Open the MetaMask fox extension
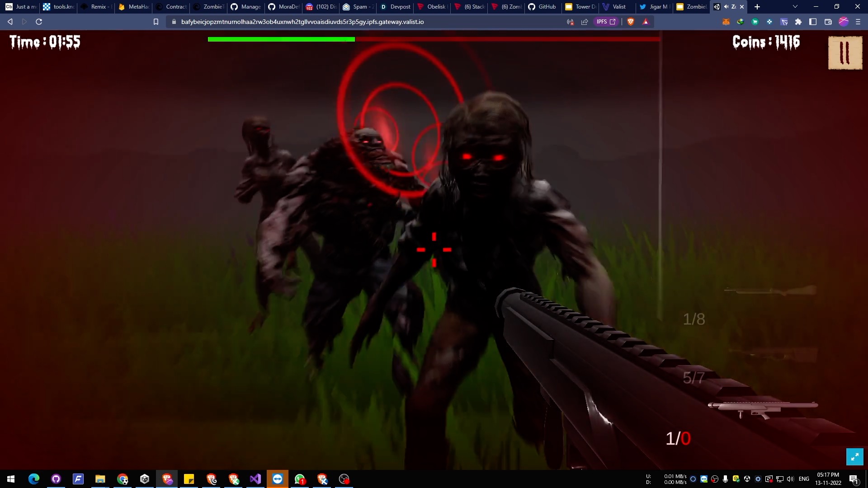 [726, 22]
